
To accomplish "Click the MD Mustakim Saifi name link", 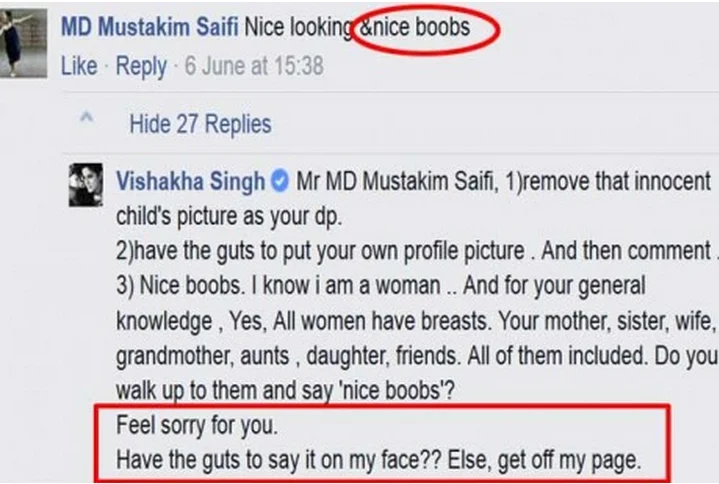I will pyautogui.click(x=149, y=27).
